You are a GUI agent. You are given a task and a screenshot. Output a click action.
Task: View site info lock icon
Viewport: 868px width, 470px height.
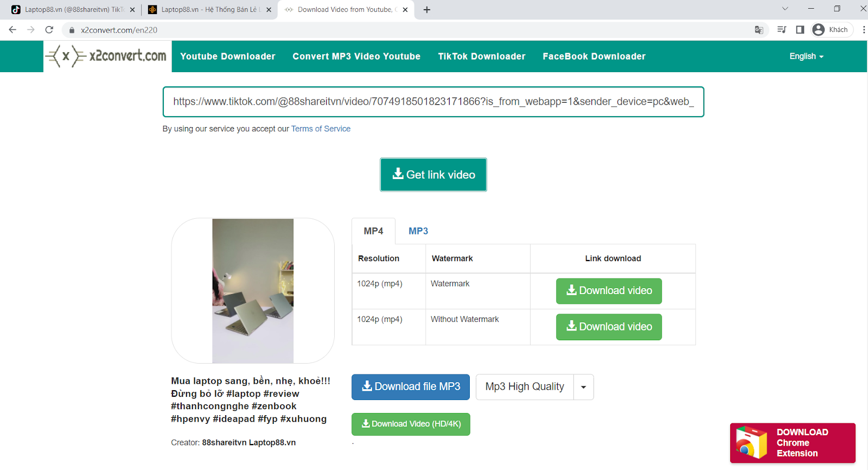click(72, 30)
